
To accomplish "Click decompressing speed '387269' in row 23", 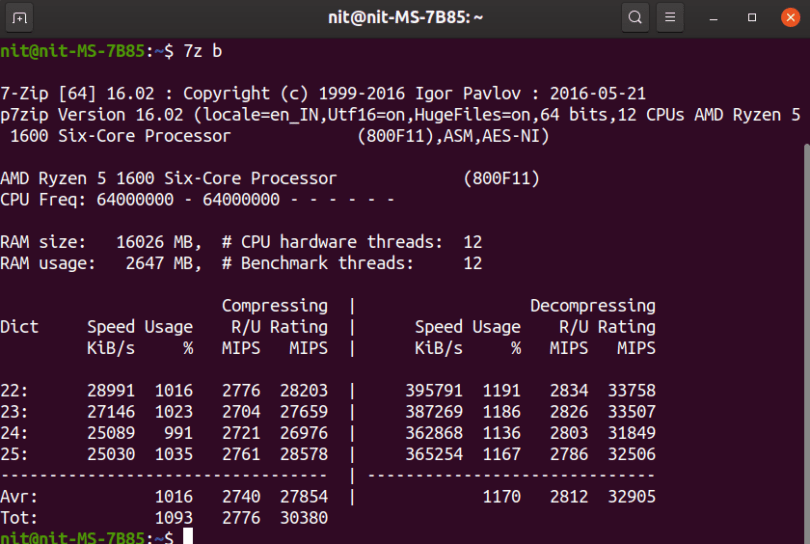I will coord(433,411).
